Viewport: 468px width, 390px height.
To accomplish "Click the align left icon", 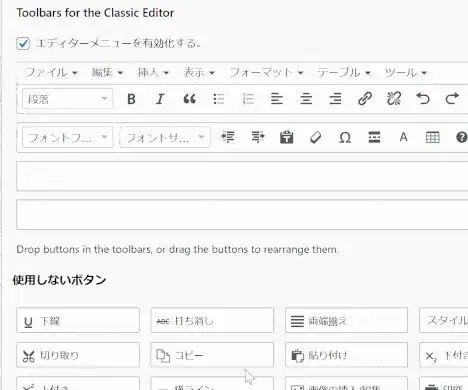I will pyautogui.click(x=277, y=99).
